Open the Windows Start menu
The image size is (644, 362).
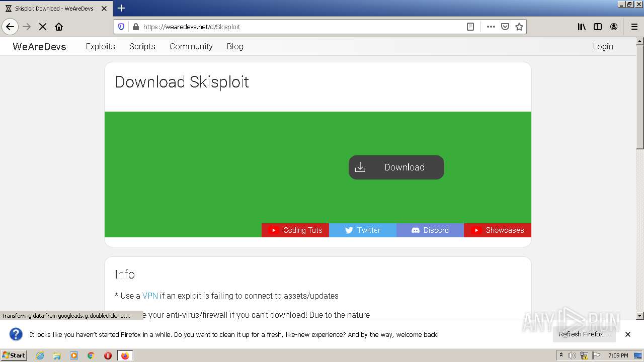coord(14,355)
